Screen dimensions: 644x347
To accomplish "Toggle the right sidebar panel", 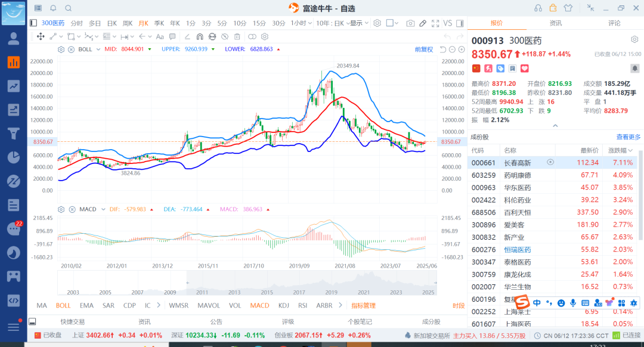I will click(460, 23).
